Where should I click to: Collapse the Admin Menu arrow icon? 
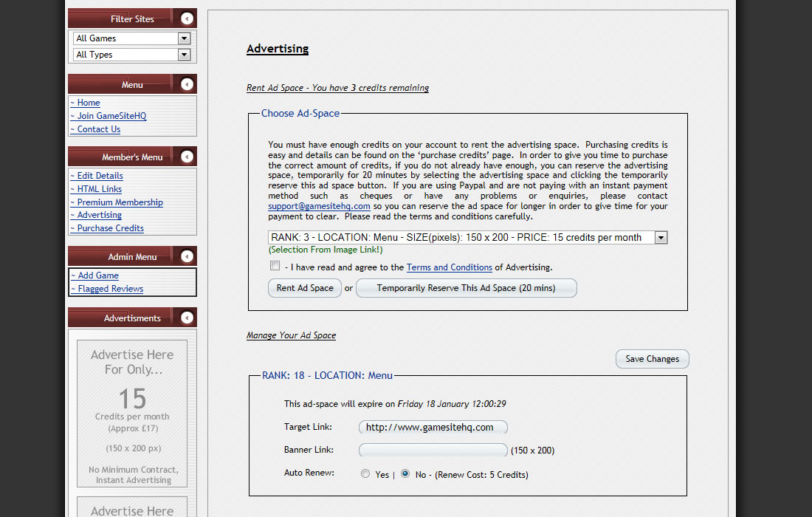187,256
